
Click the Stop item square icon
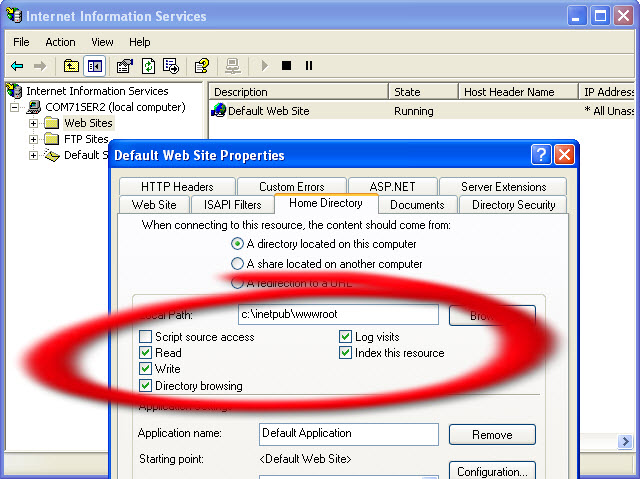click(287, 66)
